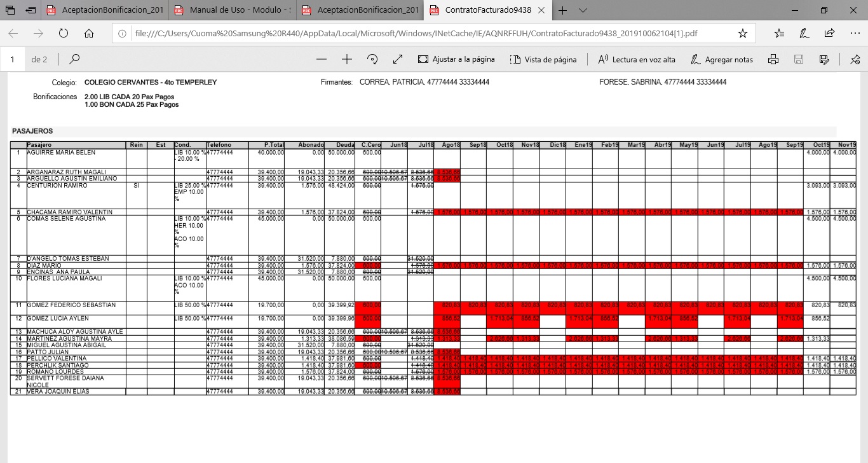
Task: Add this page to favorites star
Action: point(742,34)
